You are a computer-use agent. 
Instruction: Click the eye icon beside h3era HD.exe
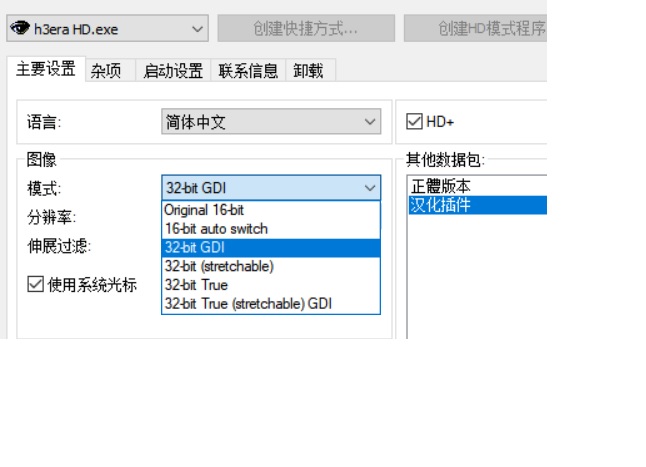pos(19,28)
